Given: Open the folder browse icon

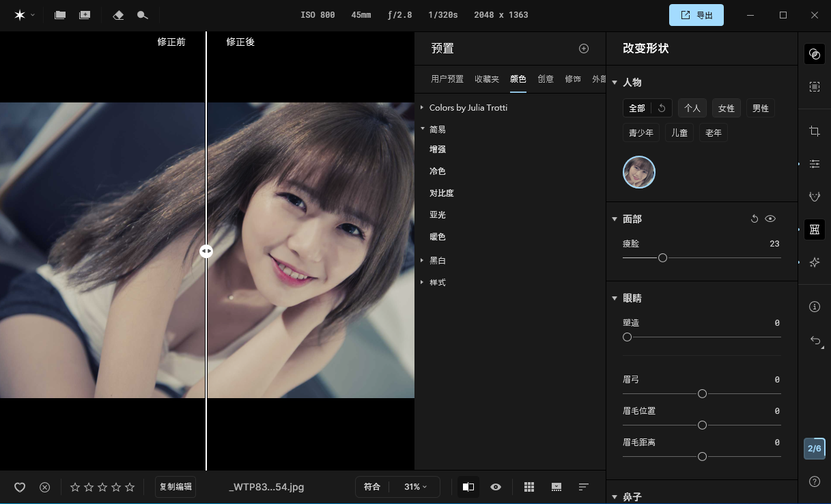Looking at the screenshot, I should tap(60, 15).
